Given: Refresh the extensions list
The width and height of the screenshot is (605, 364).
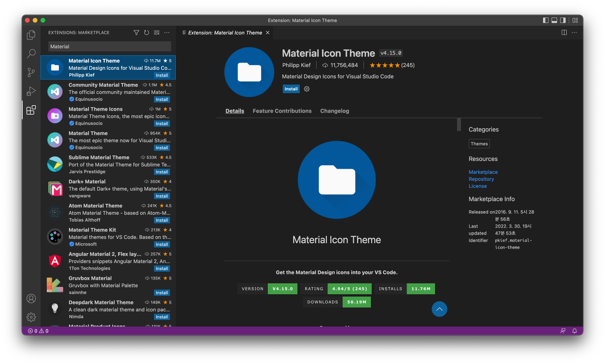Looking at the screenshot, I should 147,33.
